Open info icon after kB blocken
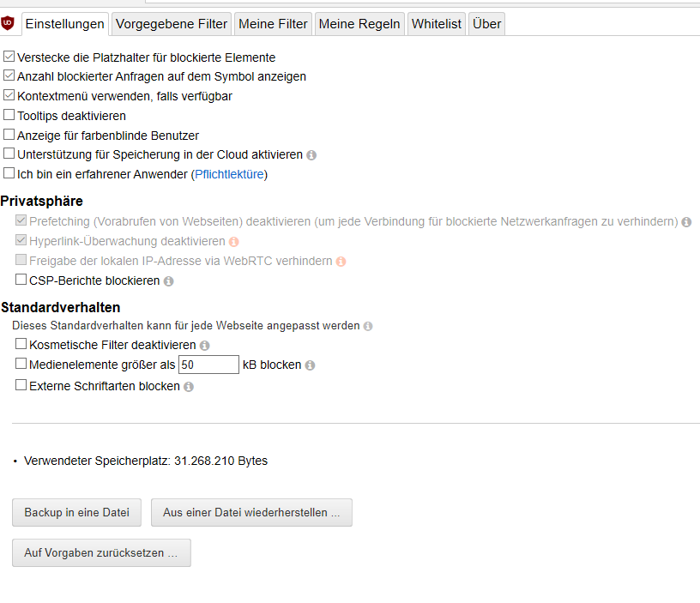700x603 pixels. click(310, 365)
